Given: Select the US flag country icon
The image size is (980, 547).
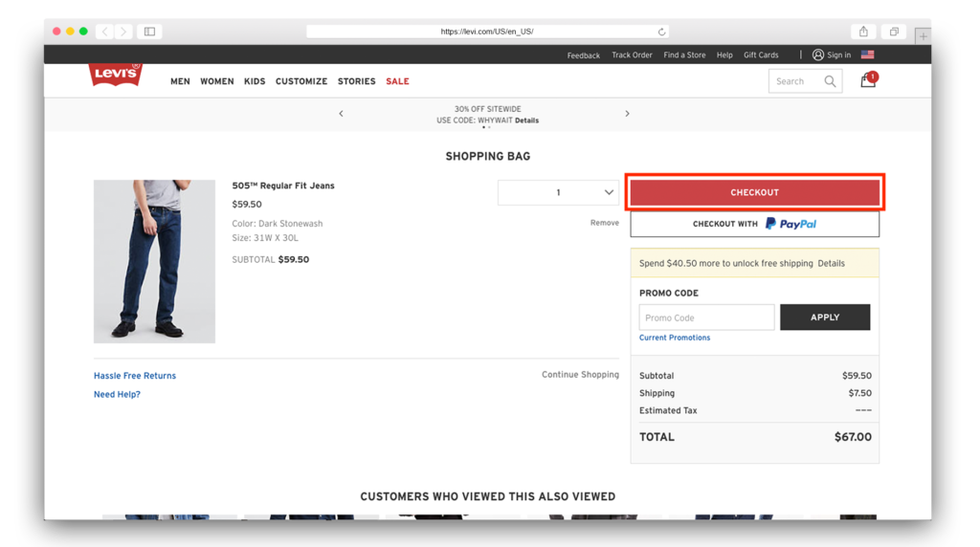Looking at the screenshot, I should click(867, 55).
